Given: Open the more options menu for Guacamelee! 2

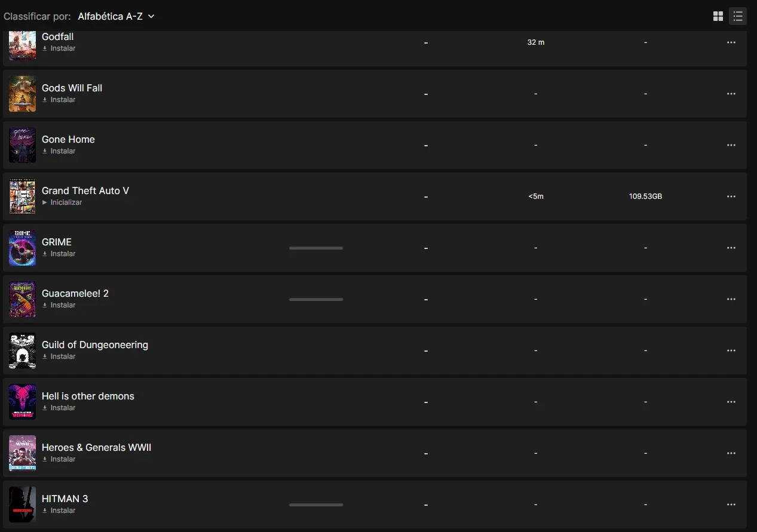Looking at the screenshot, I should (x=731, y=299).
